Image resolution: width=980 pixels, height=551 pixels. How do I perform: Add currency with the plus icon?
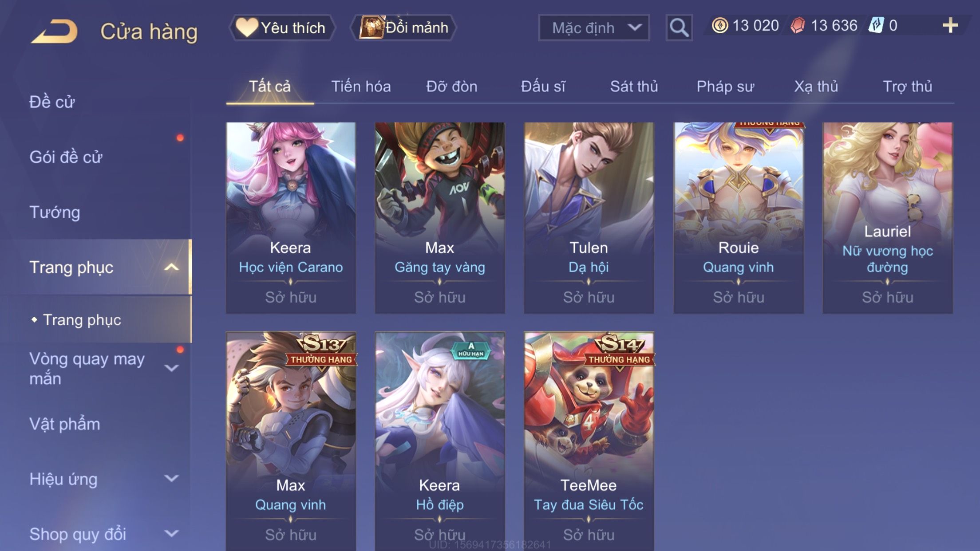[x=950, y=25]
